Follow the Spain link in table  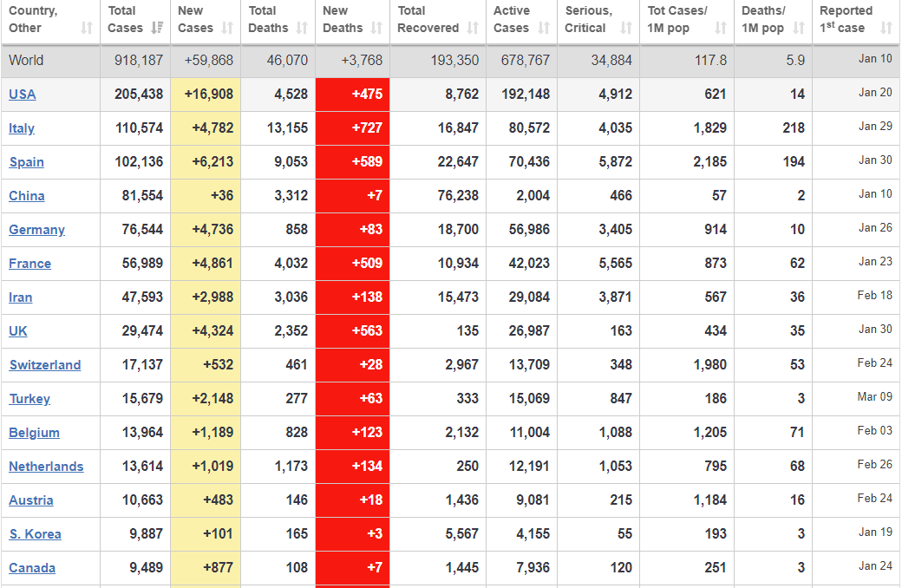(x=26, y=162)
